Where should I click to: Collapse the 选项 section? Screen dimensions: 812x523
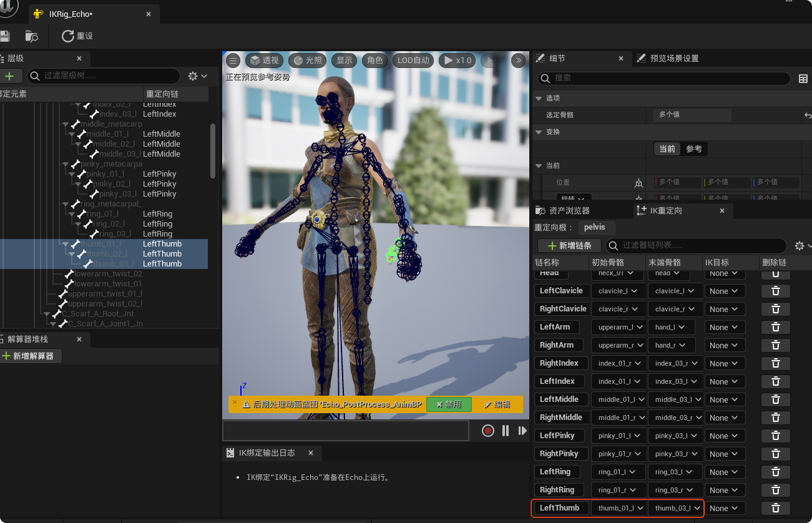click(539, 99)
